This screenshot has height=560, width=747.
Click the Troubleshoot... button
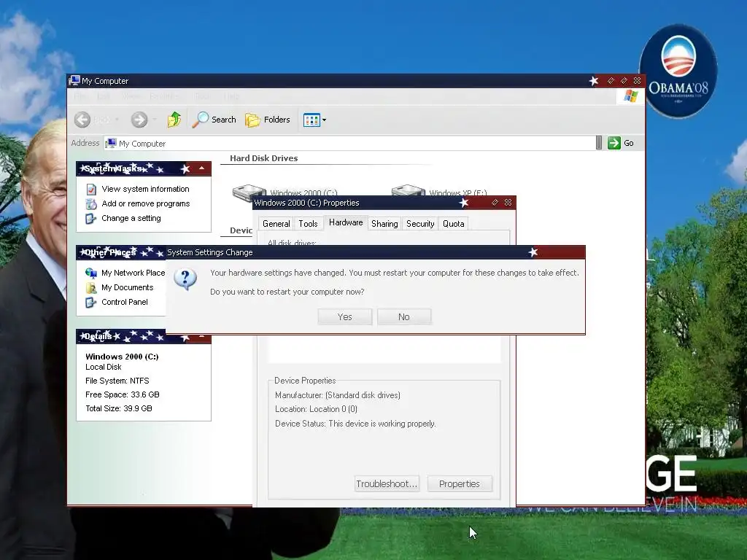click(387, 484)
